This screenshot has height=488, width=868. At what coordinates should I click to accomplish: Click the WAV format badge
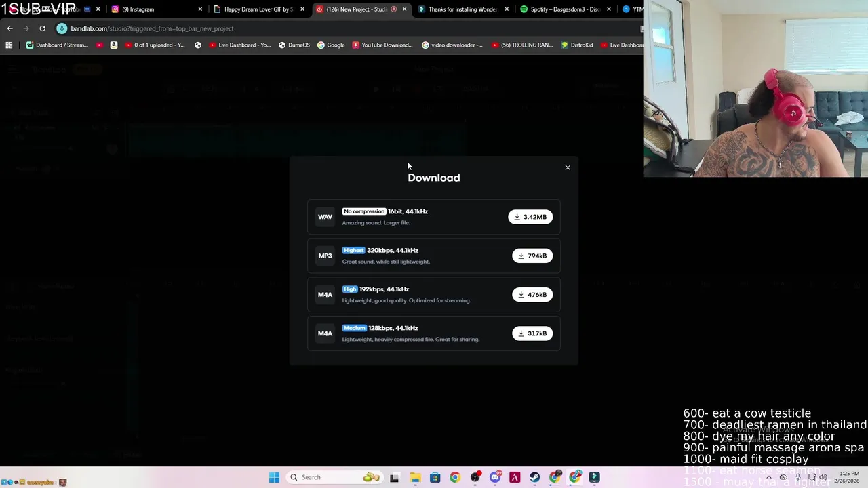click(x=325, y=217)
